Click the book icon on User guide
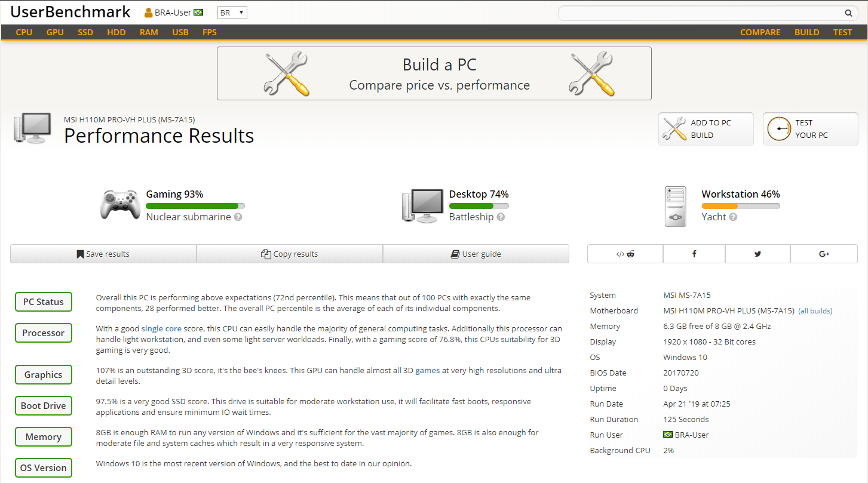The width and height of the screenshot is (868, 483). [x=455, y=254]
